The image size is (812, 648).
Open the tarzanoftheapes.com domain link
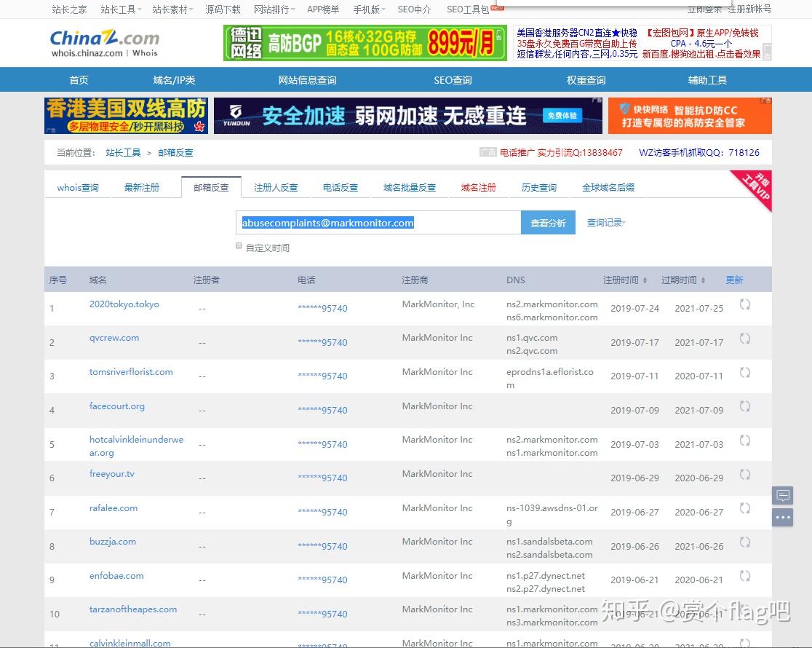click(133, 609)
